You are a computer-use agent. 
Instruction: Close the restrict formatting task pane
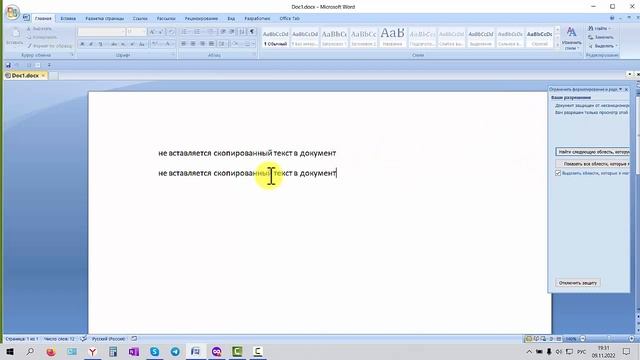point(627,89)
